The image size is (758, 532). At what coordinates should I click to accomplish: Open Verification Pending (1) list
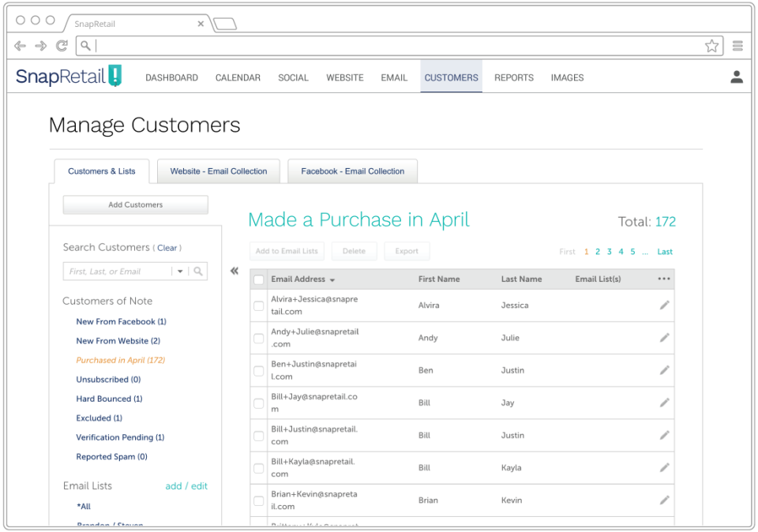pyautogui.click(x=120, y=437)
